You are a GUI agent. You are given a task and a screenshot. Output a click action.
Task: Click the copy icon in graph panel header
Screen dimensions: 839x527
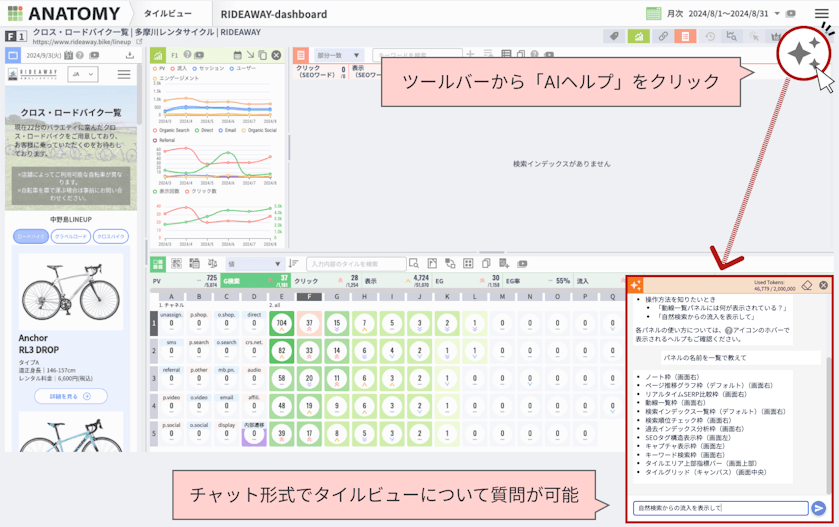(x=263, y=55)
